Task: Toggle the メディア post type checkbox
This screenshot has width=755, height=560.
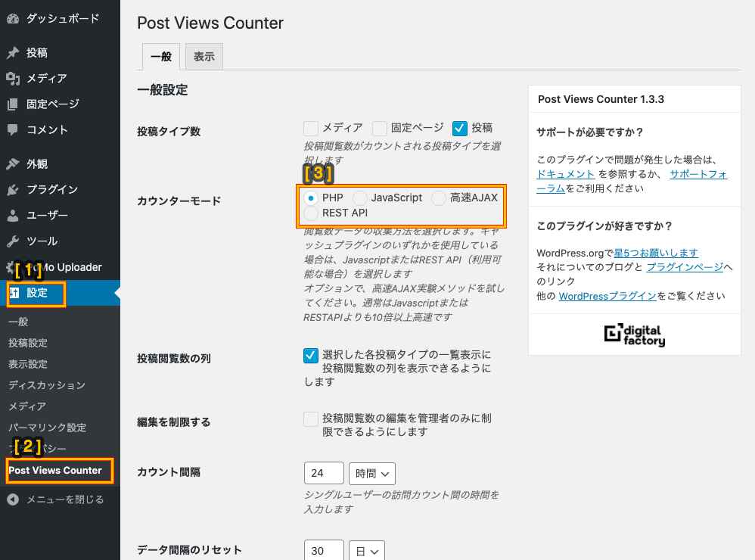Action: click(x=311, y=128)
